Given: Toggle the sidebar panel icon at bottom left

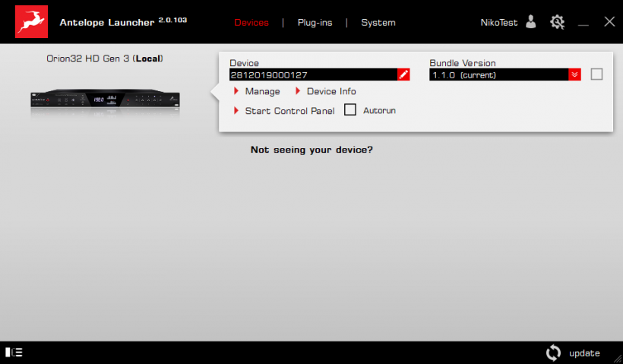Looking at the screenshot, I should [x=14, y=352].
